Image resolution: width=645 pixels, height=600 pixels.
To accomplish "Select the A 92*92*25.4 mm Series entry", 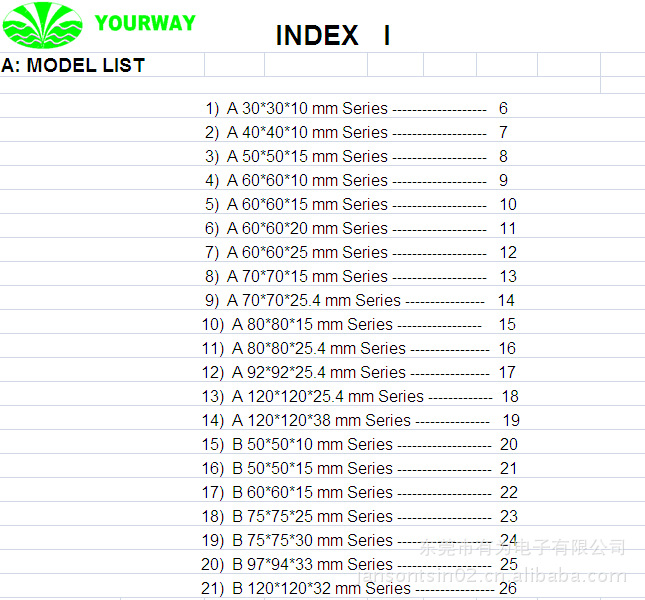I will pos(318,372).
